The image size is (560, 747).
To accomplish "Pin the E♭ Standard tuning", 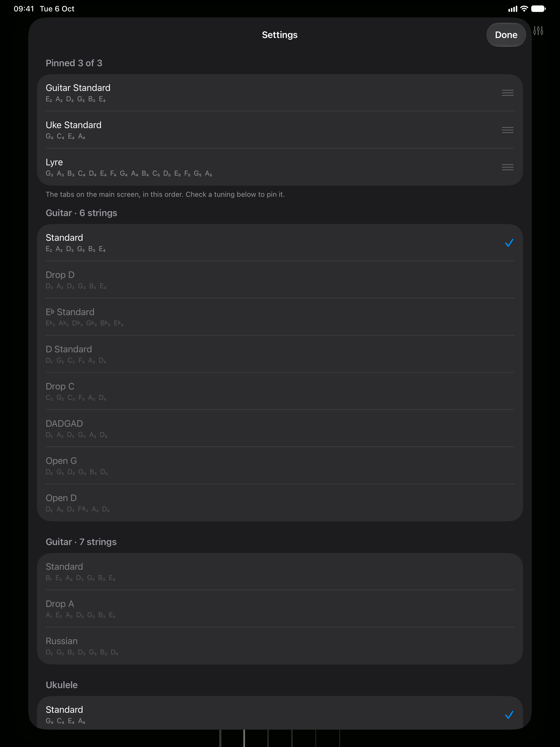I will click(x=280, y=317).
